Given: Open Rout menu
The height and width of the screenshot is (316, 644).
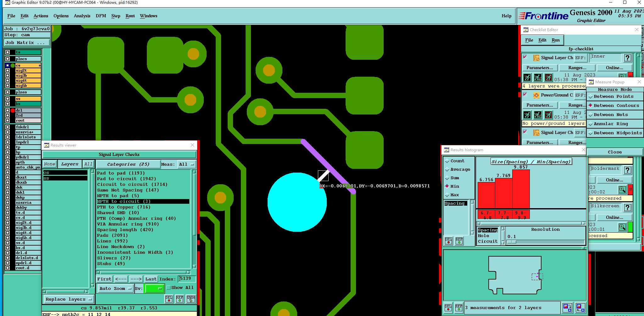Looking at the screenshot, I should click(x=130, y=16).
